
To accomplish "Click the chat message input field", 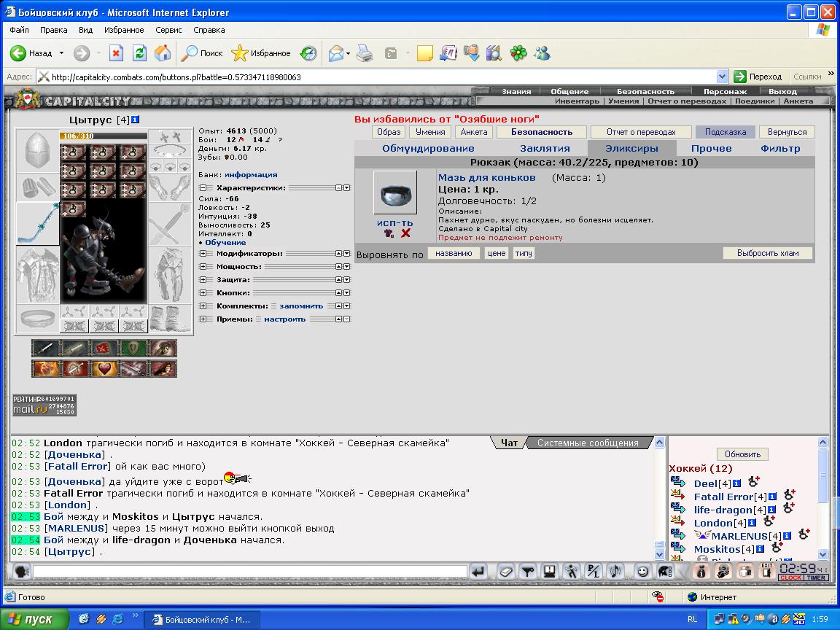I will tap(249, 572).
